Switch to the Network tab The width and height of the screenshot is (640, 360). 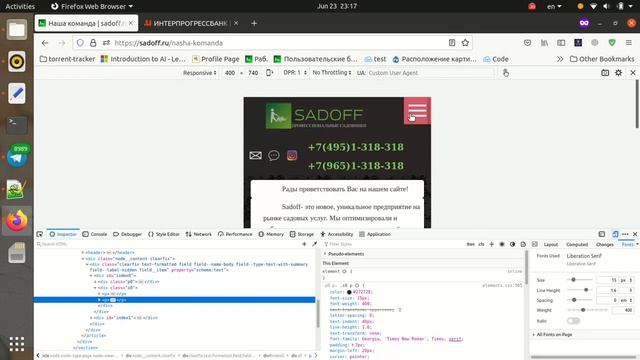click(199, 234)
